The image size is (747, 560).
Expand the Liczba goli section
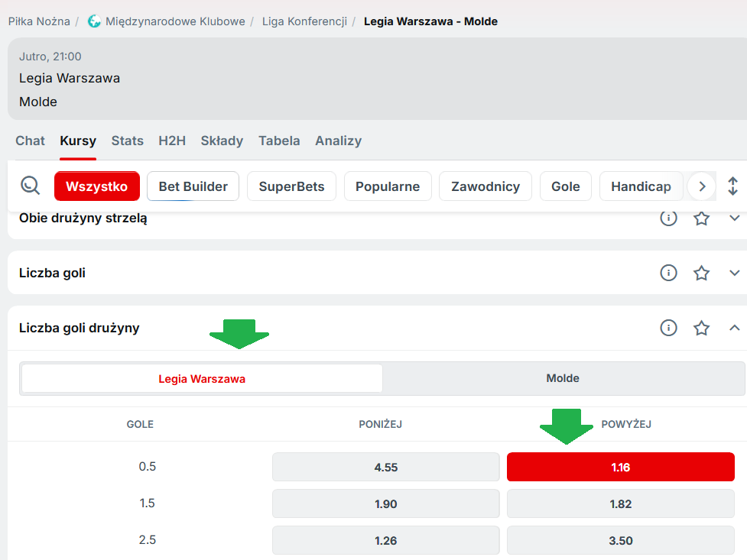click(734, 273)
